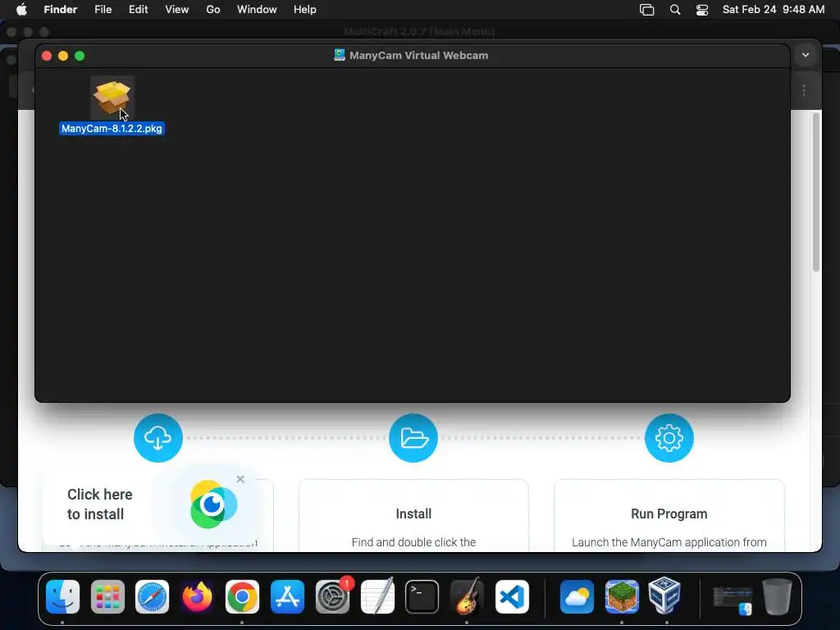Click the Run Program card heading
840x630 pixels.
pyautogui.click(x=669, y=514)
